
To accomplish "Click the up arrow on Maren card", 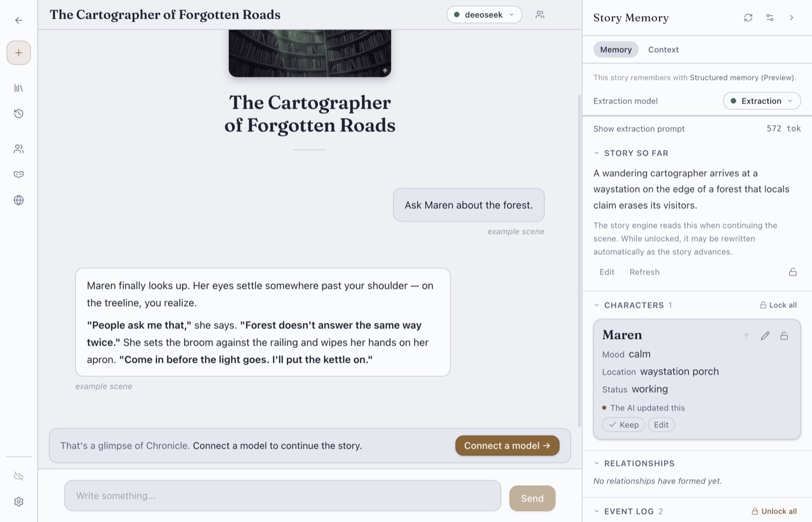I will click(x=746, y=336).
